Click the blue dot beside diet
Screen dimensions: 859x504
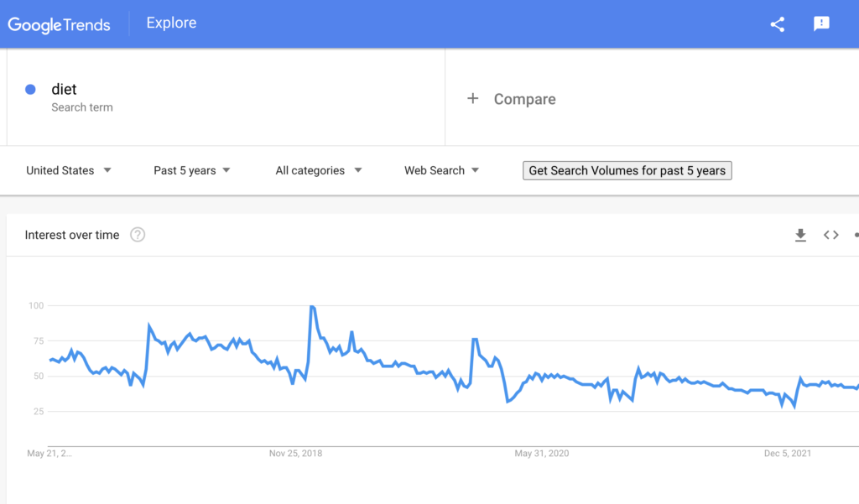[30, 90]
